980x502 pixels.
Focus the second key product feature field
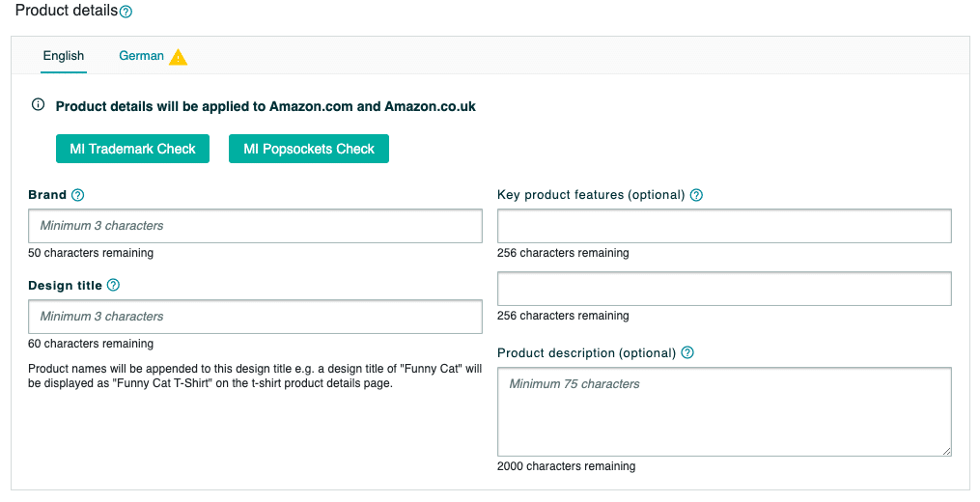point(724,289)
